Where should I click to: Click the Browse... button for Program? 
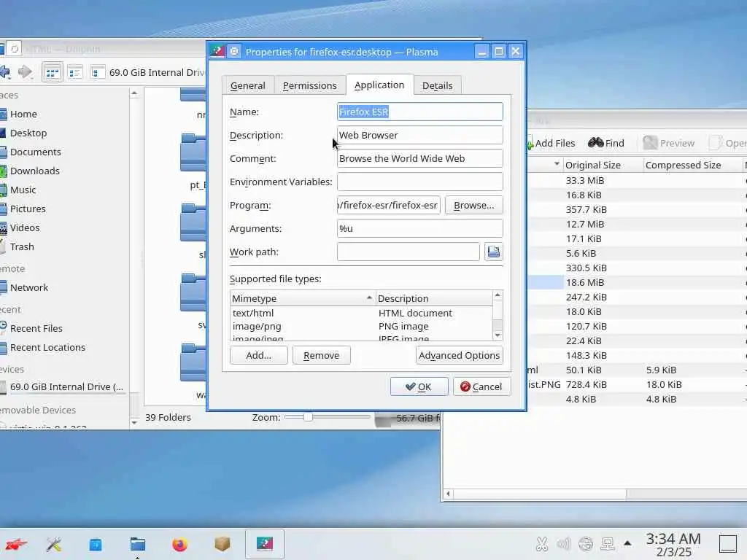pyautogui.click(x=473, y=205)
